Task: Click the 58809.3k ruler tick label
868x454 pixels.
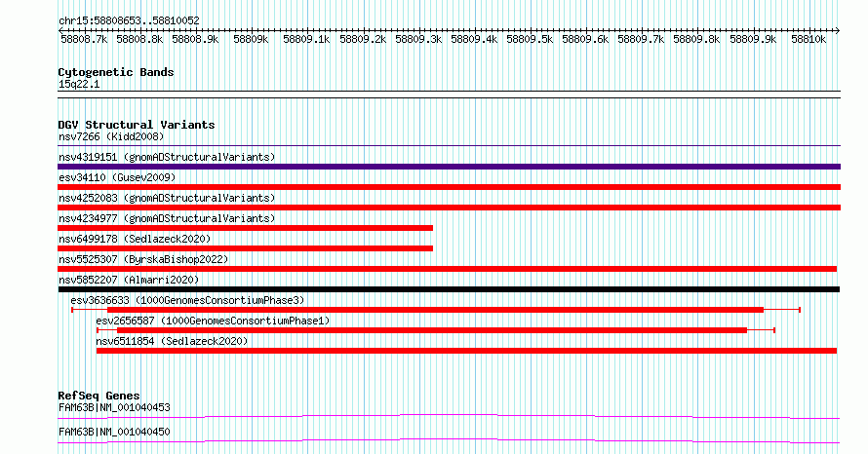Action: click(418, 39)
